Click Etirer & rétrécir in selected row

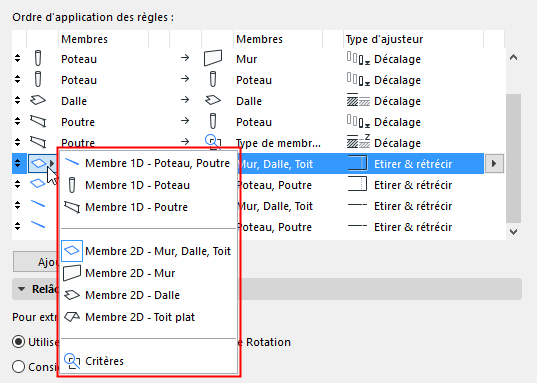[413, 164]
